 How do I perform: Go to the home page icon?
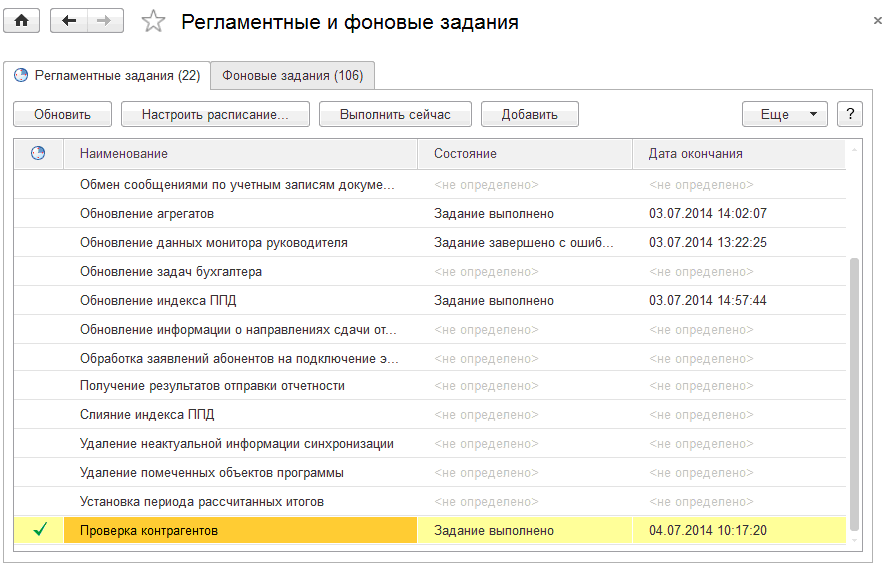[x=22, y=21]
